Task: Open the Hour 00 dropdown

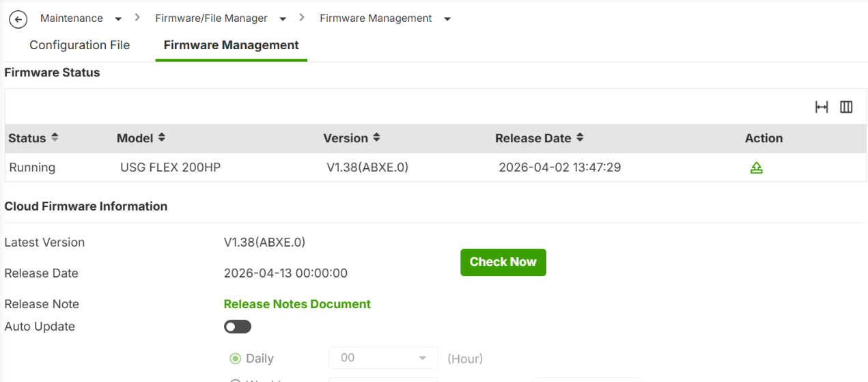Action: click(x=383, y=357)
